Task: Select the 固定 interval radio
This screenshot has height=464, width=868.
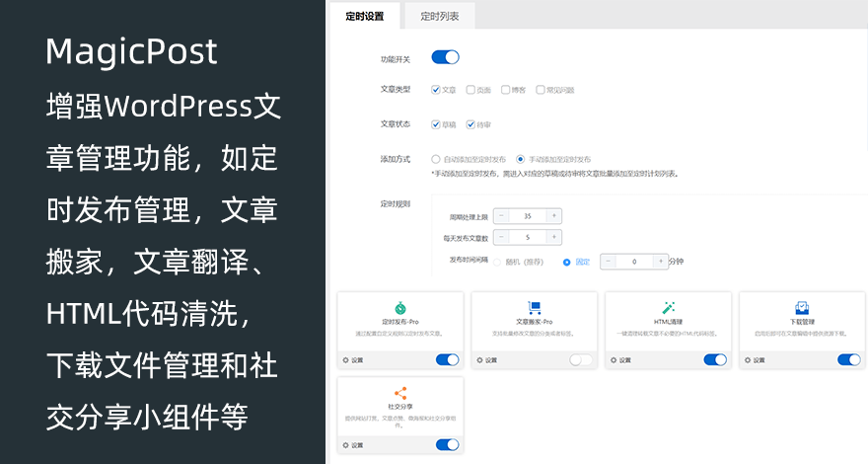Action: point(566,263)
